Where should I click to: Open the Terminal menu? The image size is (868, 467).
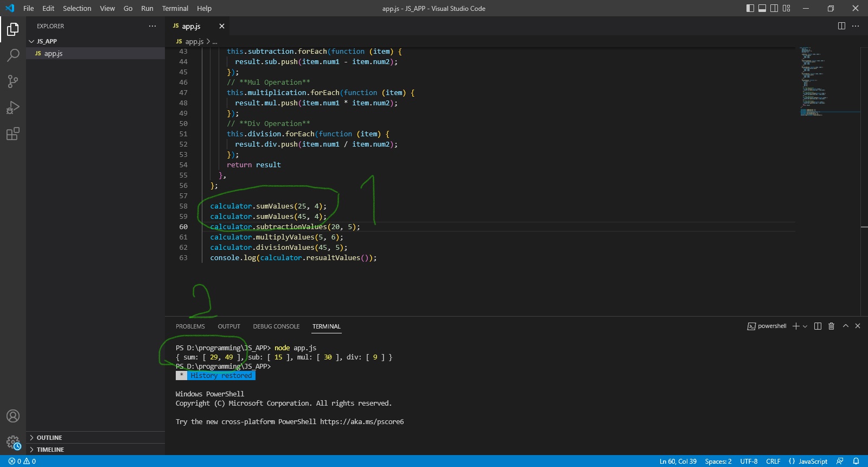[x=175, y=8]
